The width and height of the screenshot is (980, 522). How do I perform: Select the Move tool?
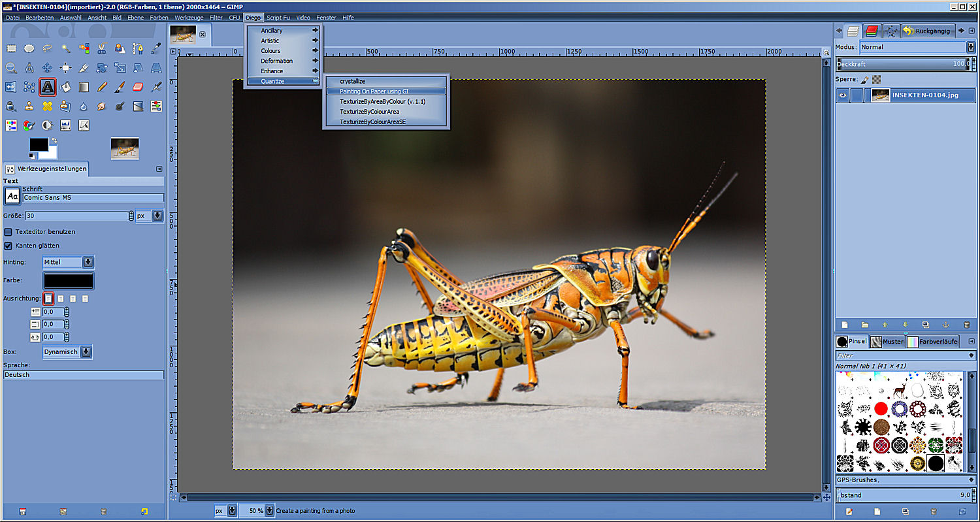coord(47,67)
